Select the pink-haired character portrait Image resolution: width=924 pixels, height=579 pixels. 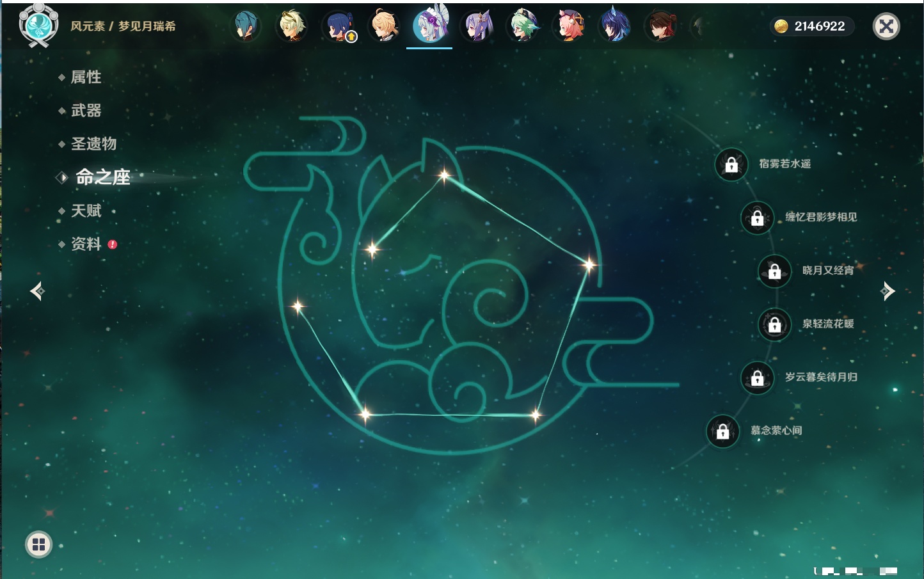[x=570, y=26]
